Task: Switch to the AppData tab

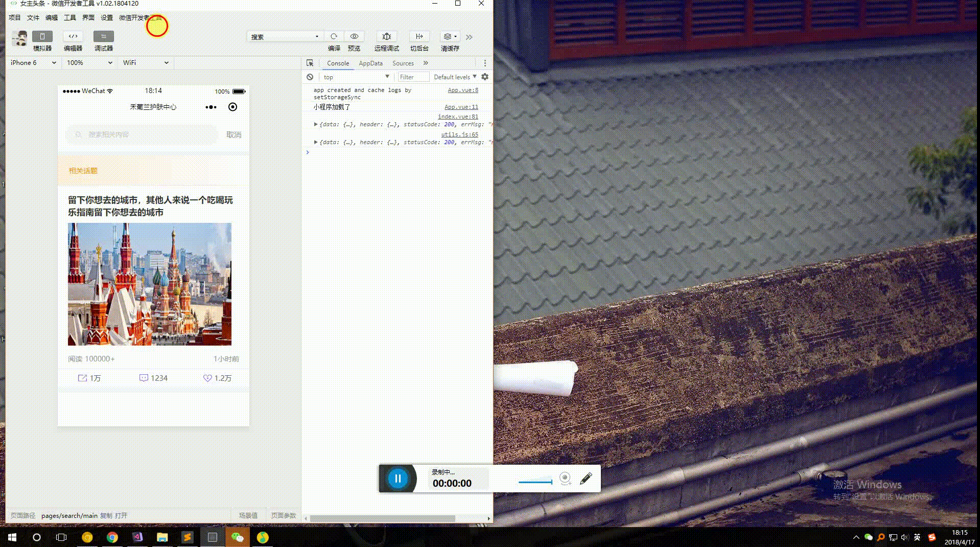Action: click(370, 63)
